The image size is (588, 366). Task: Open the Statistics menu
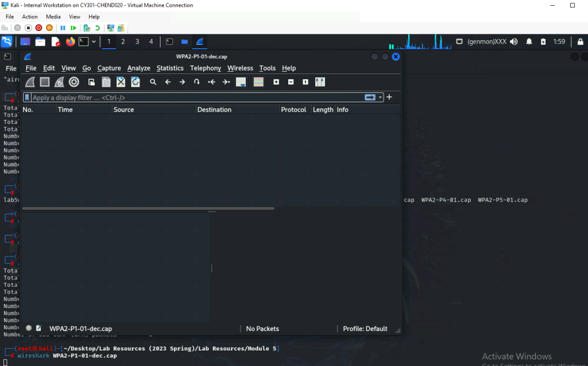pos(170,68)
